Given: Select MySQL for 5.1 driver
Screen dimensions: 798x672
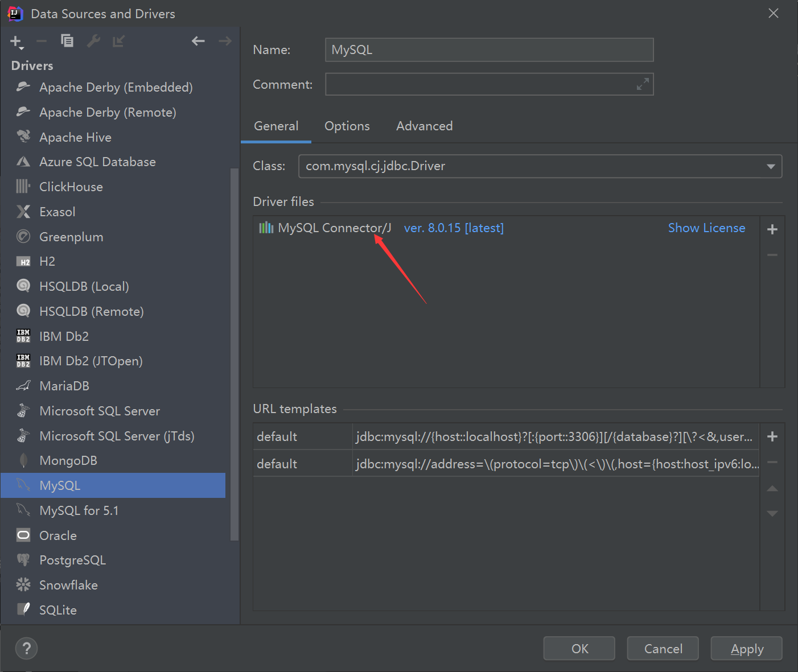Looking at the screenshot, I should [113, 510].
